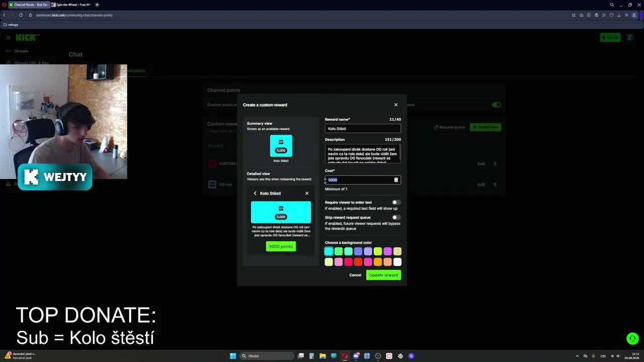Select the light pink background swatch
644x362 pixels.
coord(339,262)
